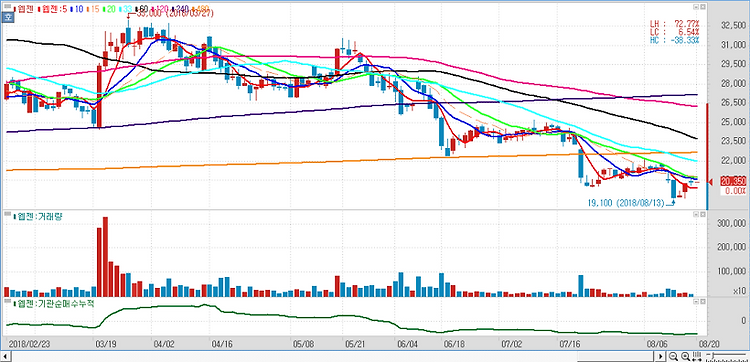Click the 33,000 (2018/03/27) high annotation
The height and width of the screenshot is (362, 750).
point(175,14)
